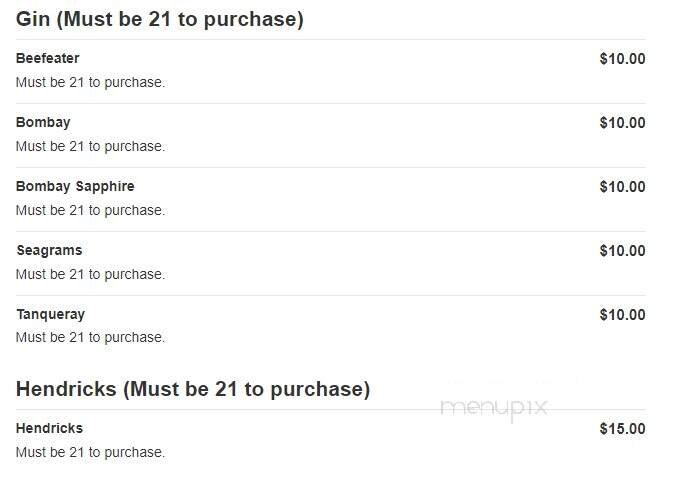Image resolution: width=673 pixels, height=490 pixels.
Task: Click the age notice under plain Bombay
Action: point(90,146)
